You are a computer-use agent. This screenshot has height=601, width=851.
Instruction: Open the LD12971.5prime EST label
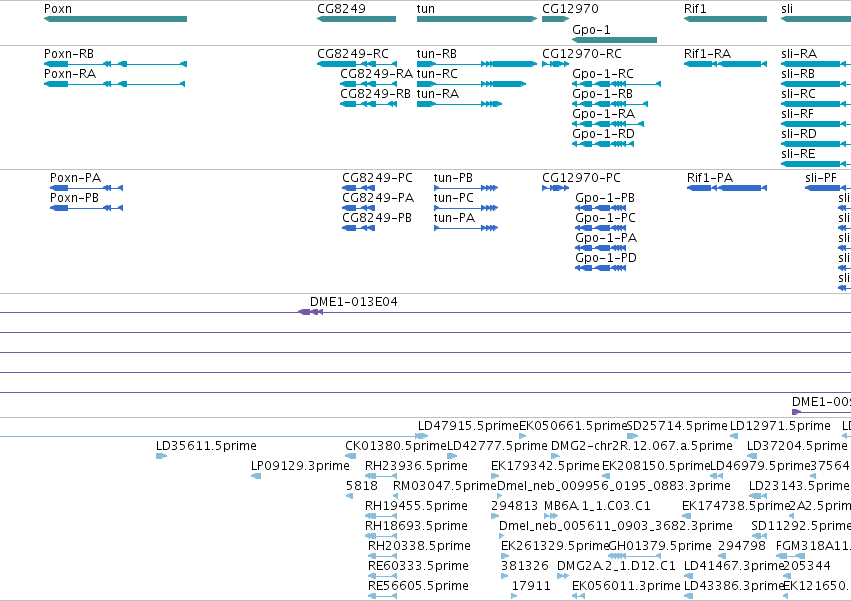tap(780, 426)
